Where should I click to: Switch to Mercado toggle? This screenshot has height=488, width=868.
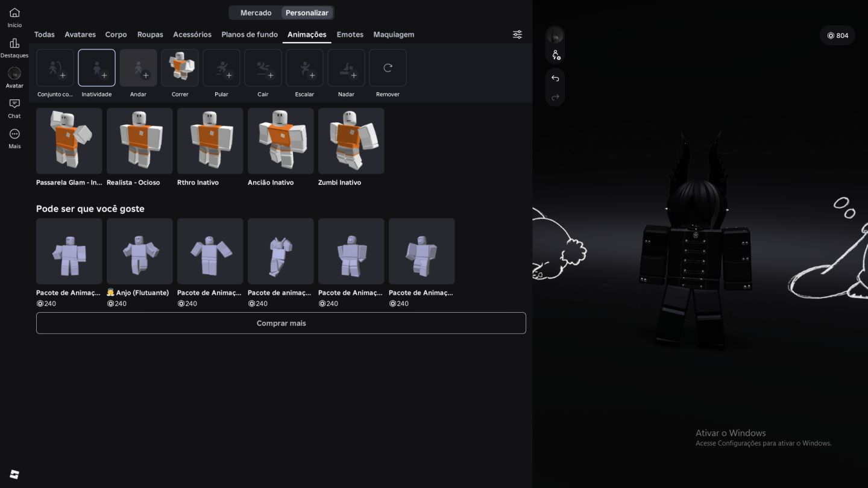click(256, 13)
